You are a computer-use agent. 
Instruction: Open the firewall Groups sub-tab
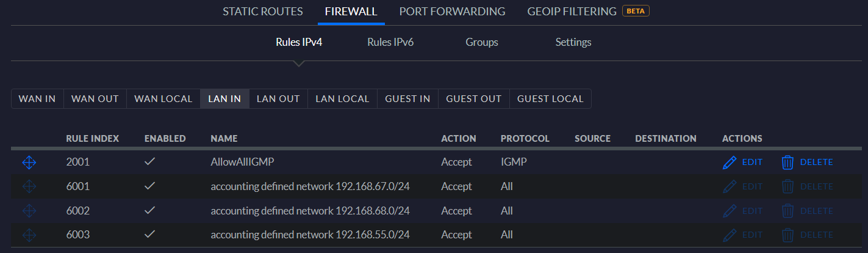[x=482, y=42]
